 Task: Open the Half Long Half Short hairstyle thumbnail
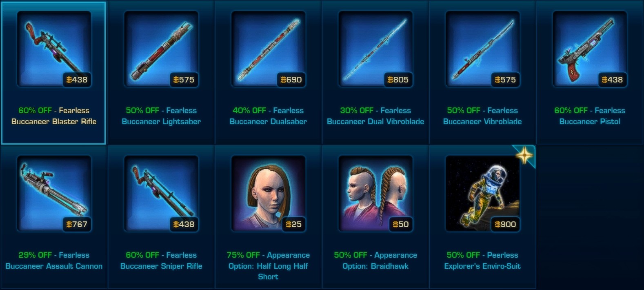click(268, 194)
